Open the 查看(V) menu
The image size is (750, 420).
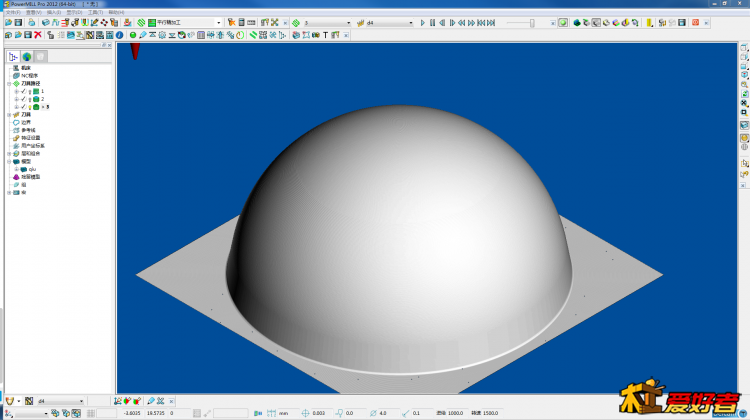33,12
